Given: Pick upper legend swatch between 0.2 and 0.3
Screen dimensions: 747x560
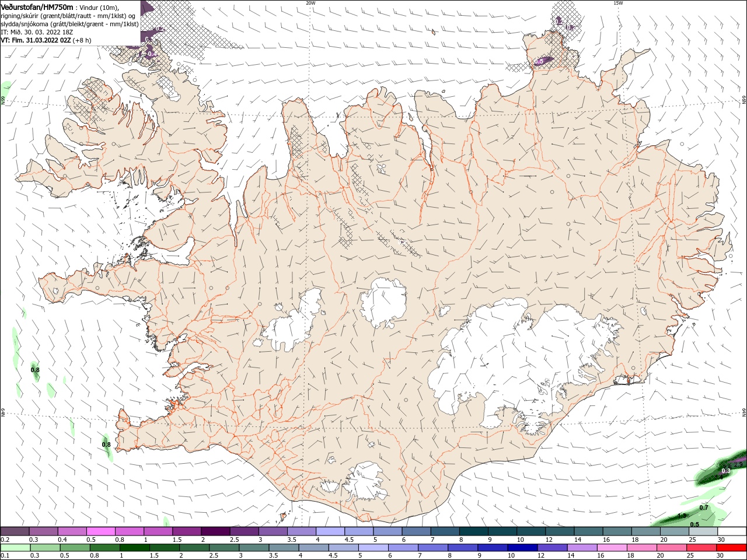Looking at the screenshot, I should 15,531.
